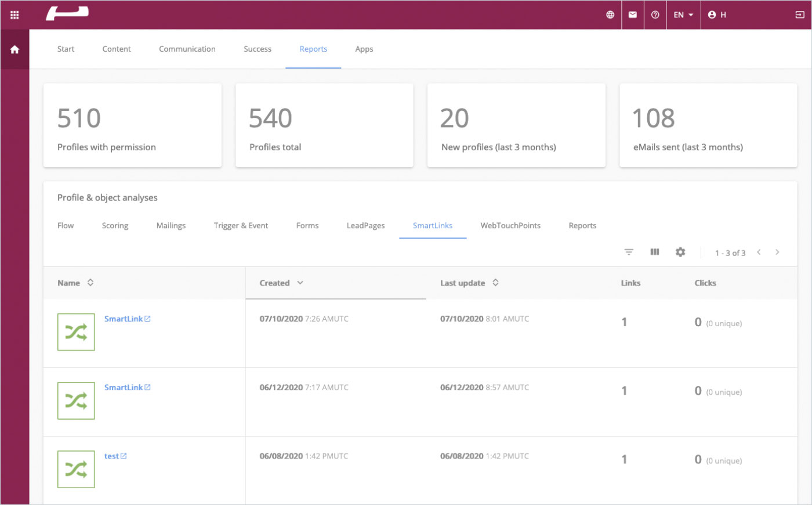The height and width of the screenshot is (505, 812).
Task: Open the help question mark icon
Action: [655, 15]
